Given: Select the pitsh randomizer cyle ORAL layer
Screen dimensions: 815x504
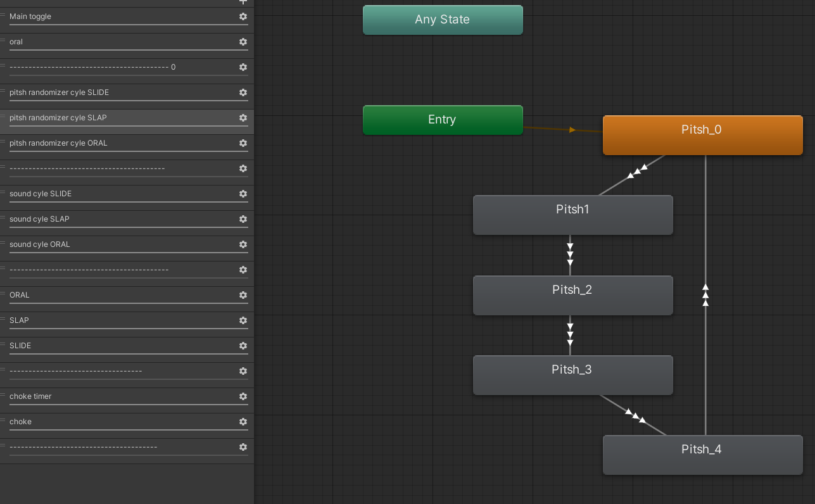Looking at the screenshot, I should coord(127,147).
